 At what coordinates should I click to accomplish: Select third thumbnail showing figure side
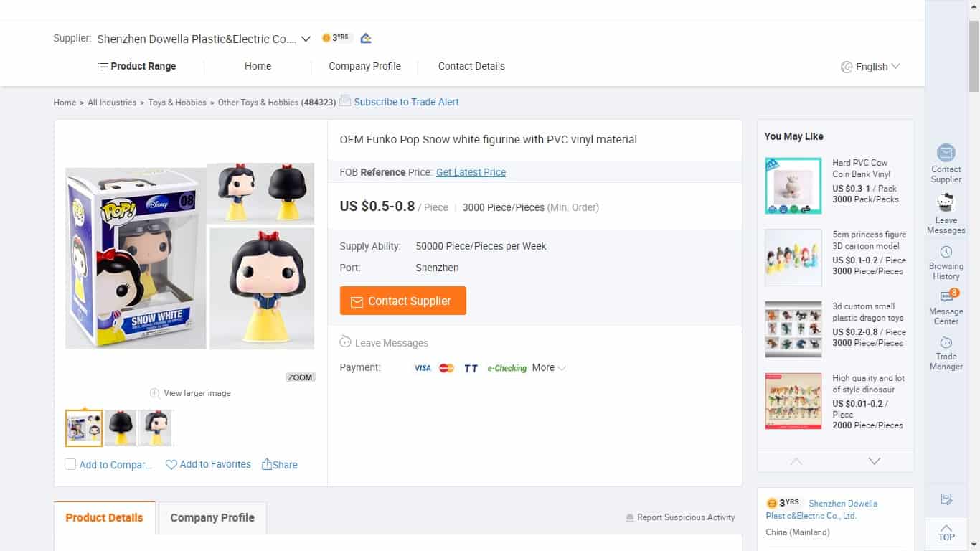156,428
